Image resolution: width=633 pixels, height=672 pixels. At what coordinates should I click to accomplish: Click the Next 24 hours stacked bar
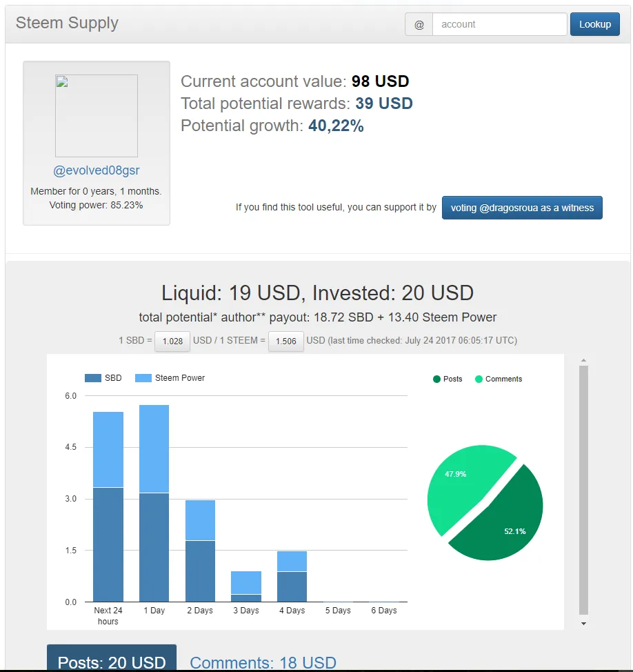point(108,506)
